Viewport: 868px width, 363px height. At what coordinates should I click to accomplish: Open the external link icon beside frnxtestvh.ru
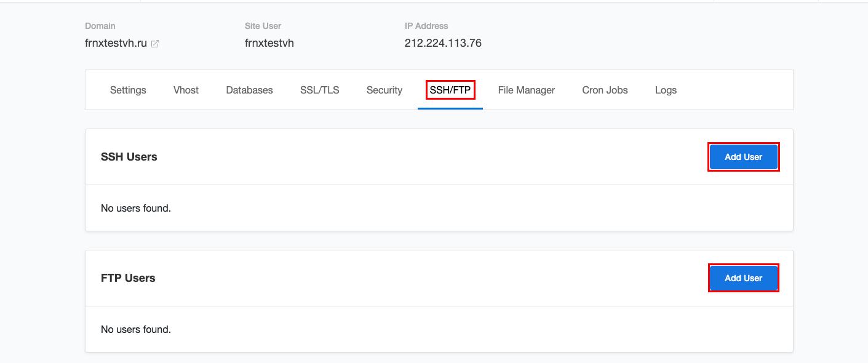(x=155, y=44)
